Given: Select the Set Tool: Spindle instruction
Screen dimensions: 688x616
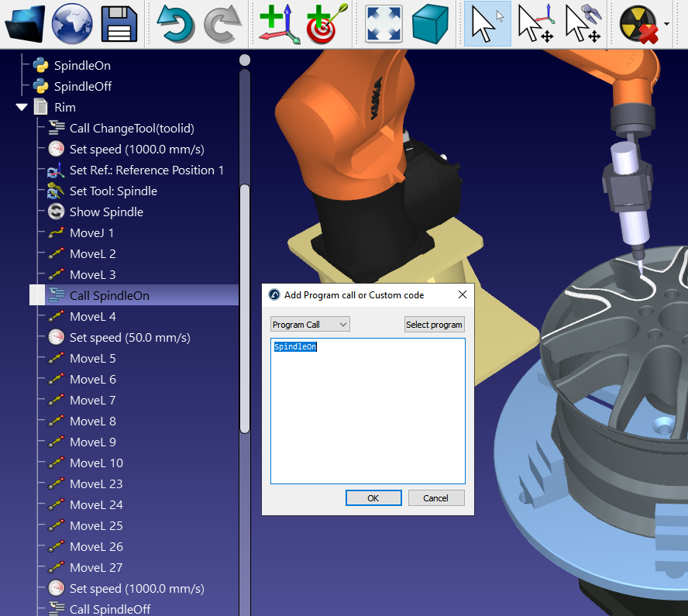Looking at the screenshot, I should 113,191.
